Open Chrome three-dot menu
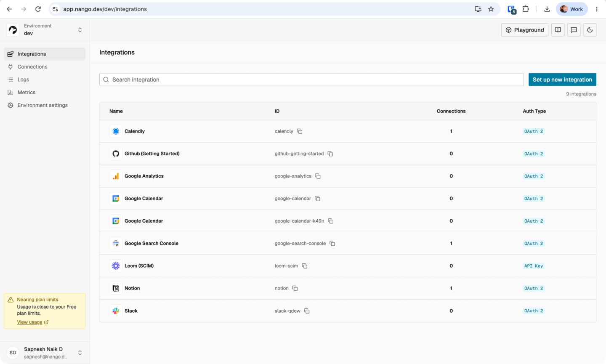Image resolution: width=606 pixels, height=364 pixels. pyautogui.click(x=597, y=9)
